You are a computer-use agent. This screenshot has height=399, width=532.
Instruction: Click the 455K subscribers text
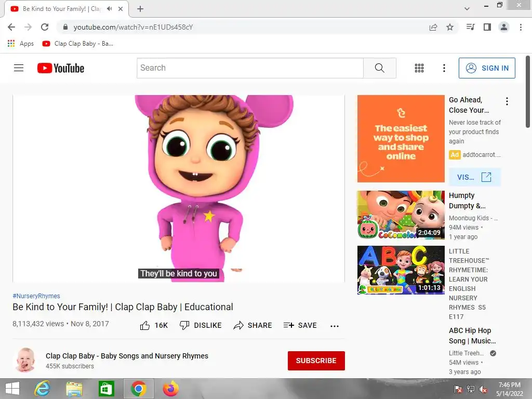70,366
